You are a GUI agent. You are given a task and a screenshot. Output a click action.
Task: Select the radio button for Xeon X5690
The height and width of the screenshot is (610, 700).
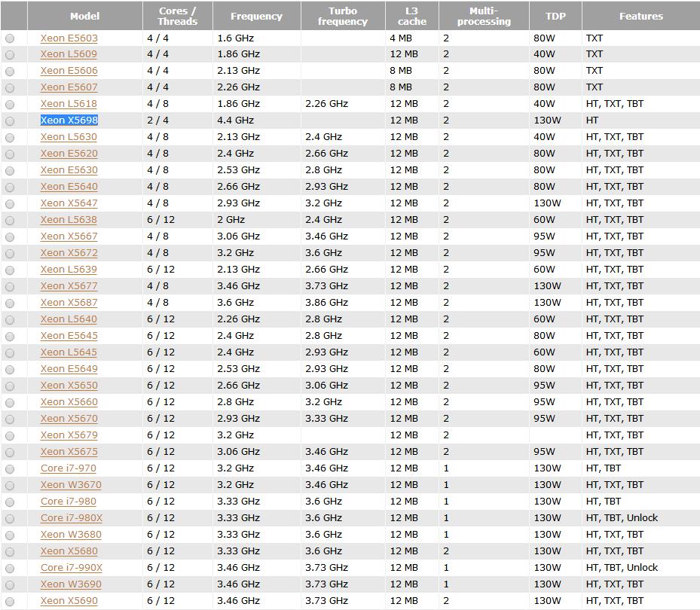pos(10,602)
